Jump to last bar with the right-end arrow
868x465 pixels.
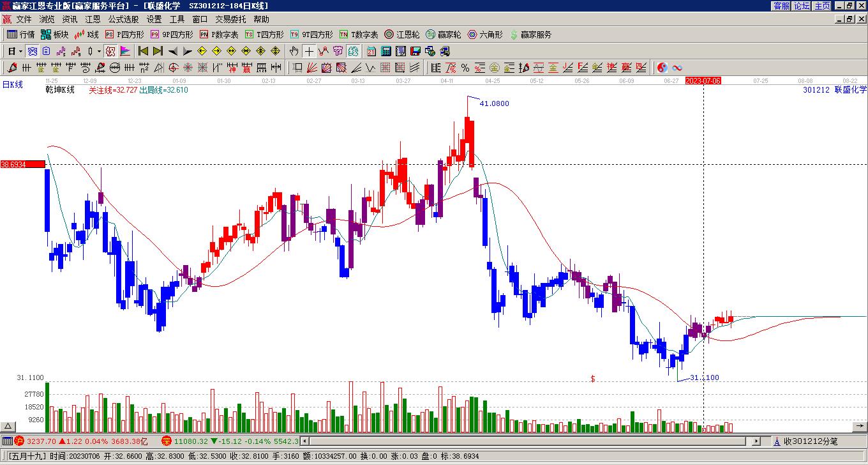(158, 51)
